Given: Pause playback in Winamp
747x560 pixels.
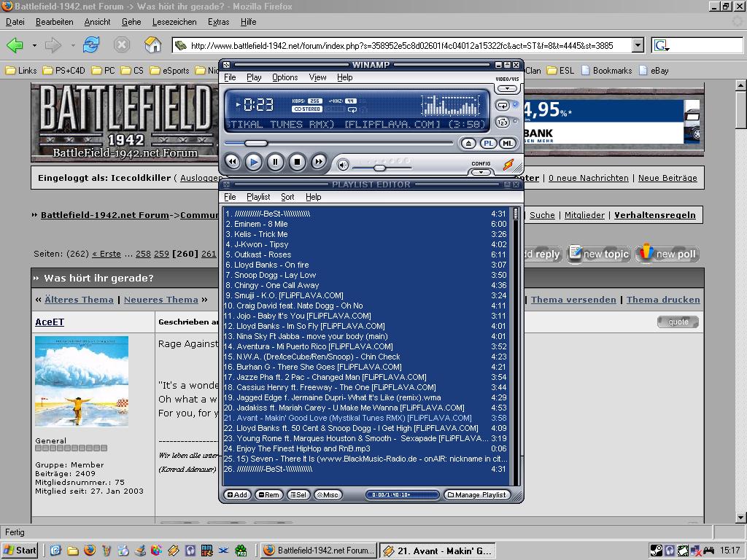Looking at the screenshot, I should coord(275,163).
